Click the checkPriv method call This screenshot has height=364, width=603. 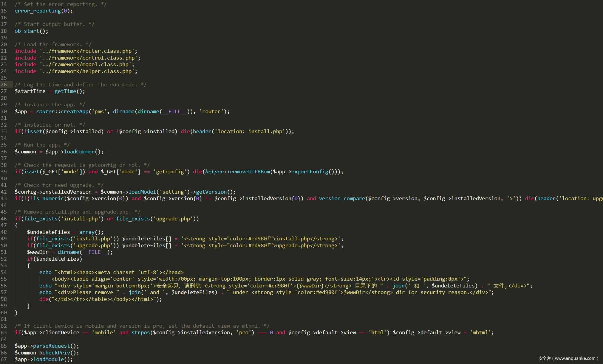(56, 353)
